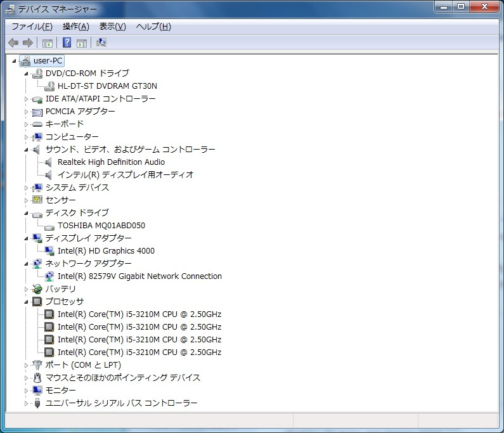Screen dimensions: 504x433
Task: Select the ユニバーサル シリアル バス コントローラー label
Action: tap(121, 403)
